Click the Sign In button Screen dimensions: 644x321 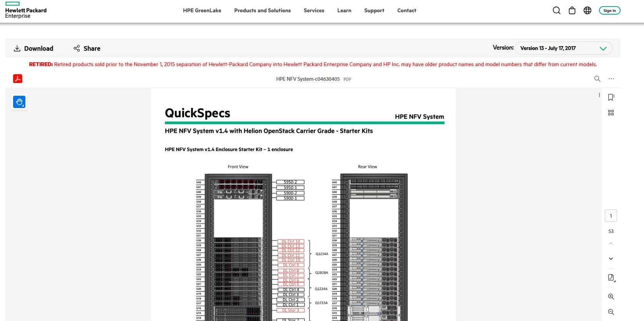point(609,10)
